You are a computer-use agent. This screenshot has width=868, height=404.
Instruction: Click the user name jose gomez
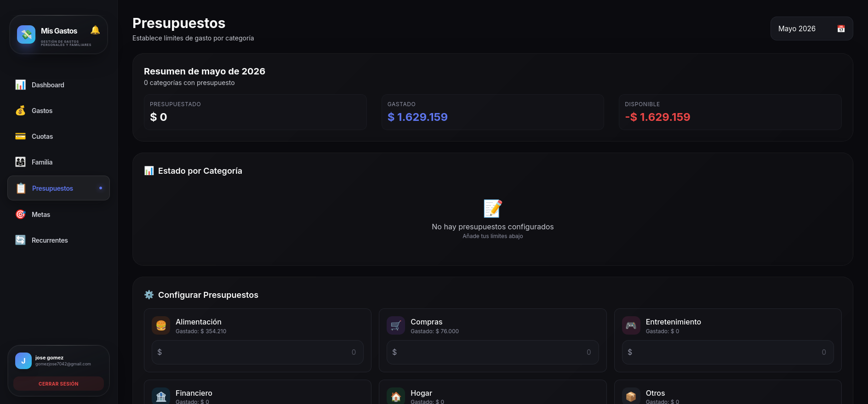click(x=49, y=358)
